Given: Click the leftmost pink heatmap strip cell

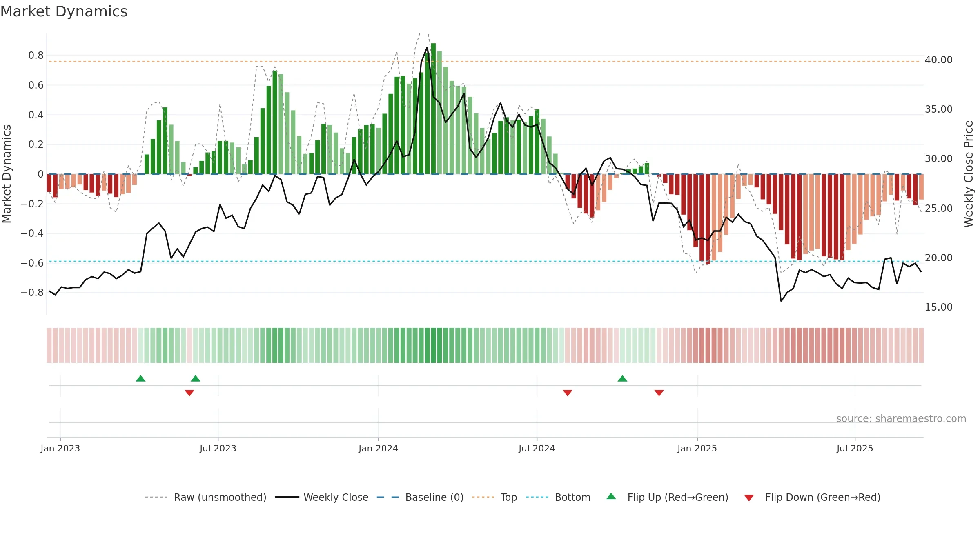Looking at the screenshot, I should pyautogui.click(x=49, y=345).
